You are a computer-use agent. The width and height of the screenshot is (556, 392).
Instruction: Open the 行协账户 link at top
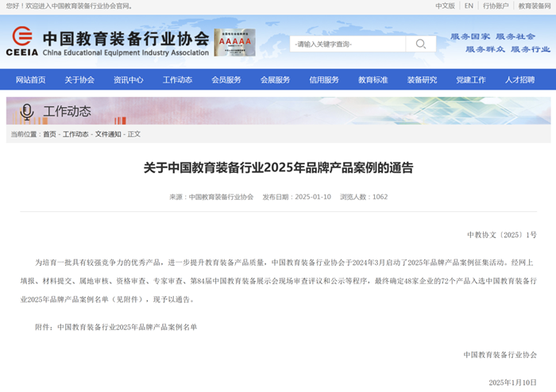[x=496, y=6]
